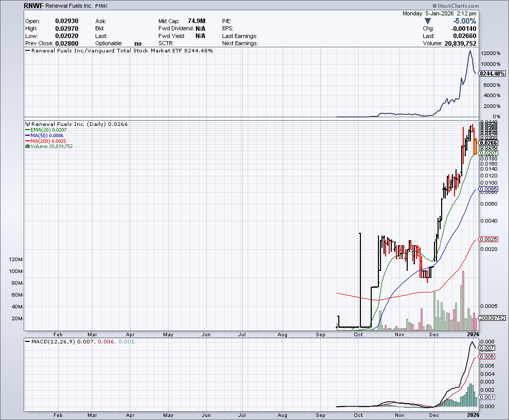Click the 120M volume axis label
Screen dimensions: 509x420
pyautogui.click(x=16, y=260)
